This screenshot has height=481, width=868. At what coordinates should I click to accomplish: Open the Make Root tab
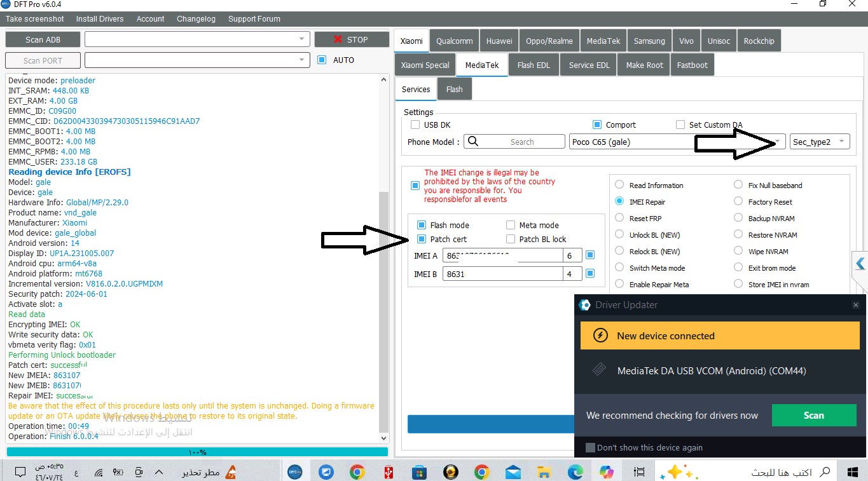click(644, 65)
